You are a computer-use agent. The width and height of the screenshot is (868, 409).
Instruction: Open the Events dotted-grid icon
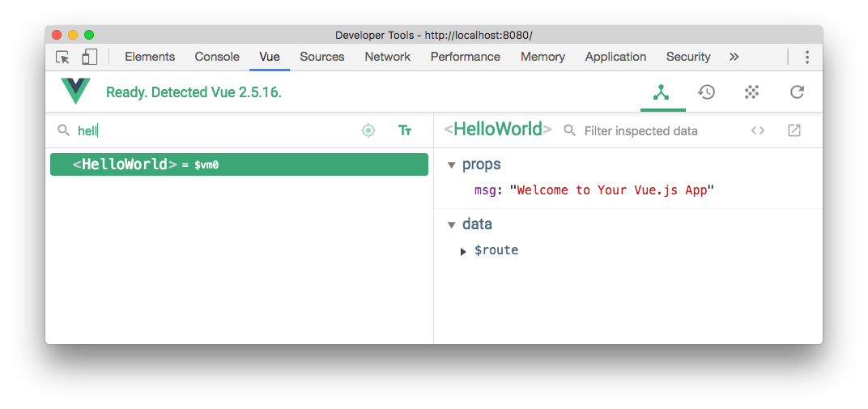tap(752, 92)
